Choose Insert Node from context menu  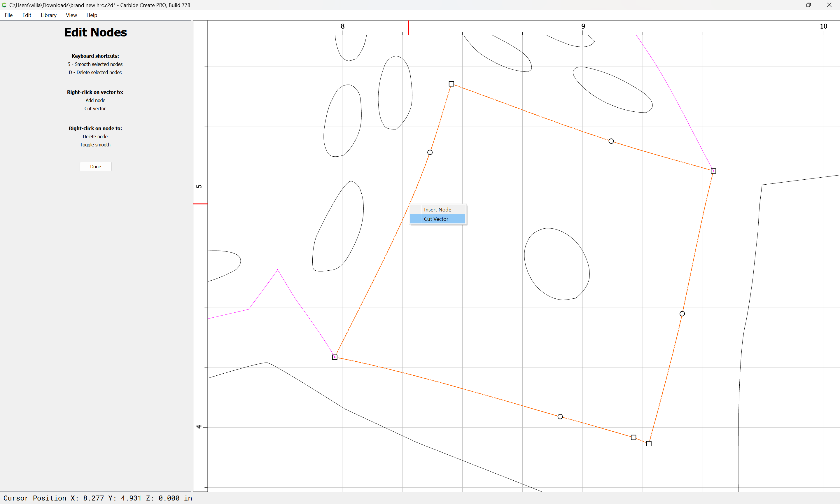tap(437, 209)
